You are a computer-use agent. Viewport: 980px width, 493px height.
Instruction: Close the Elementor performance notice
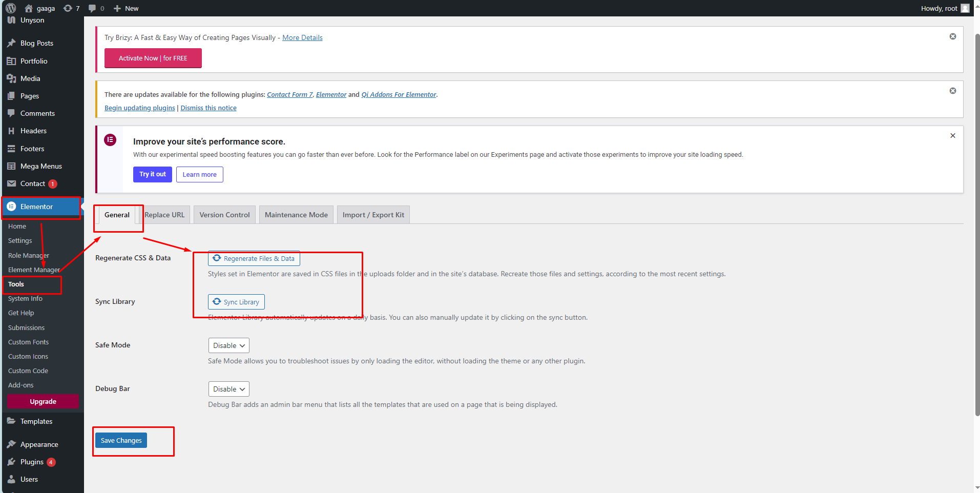pyautogui.click(x=953, y=136)
